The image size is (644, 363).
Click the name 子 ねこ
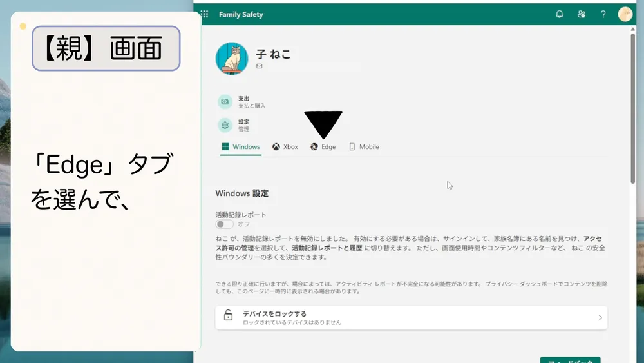(x=274, y=54)
